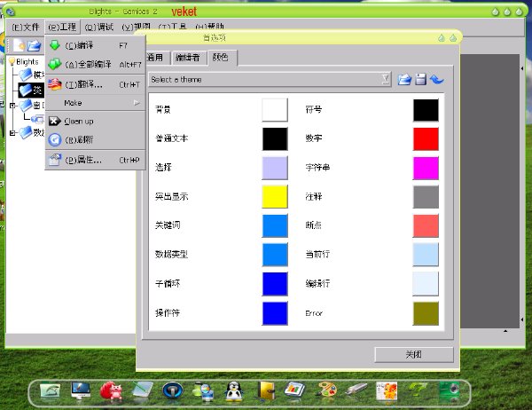
Task: Pick the 普通文本 (Normal text) black swatch
Action: pyautogui.click(x=275, y=138)
